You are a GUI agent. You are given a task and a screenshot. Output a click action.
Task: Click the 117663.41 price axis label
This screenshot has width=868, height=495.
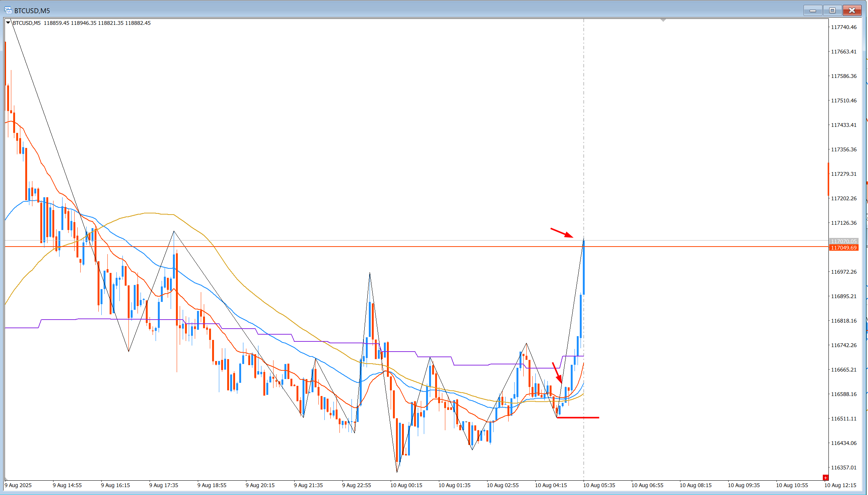pos(844,52)
